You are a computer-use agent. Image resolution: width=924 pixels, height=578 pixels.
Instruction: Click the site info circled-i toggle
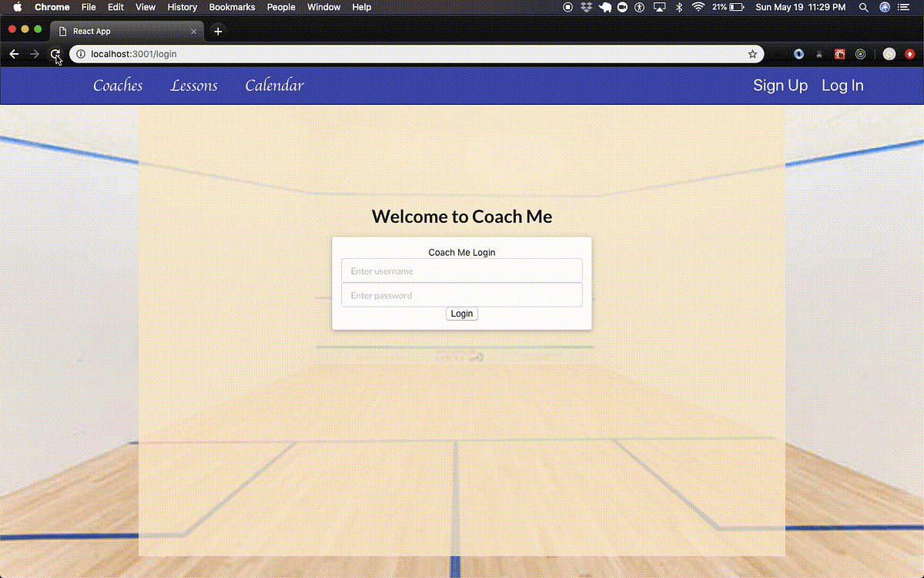click(x=80, y=54)
